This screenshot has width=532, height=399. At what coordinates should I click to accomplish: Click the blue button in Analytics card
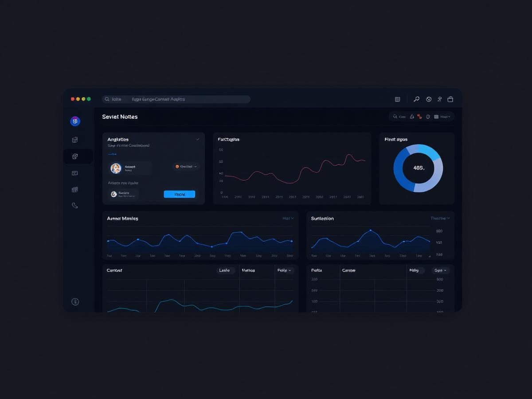(x=180, y=194)
